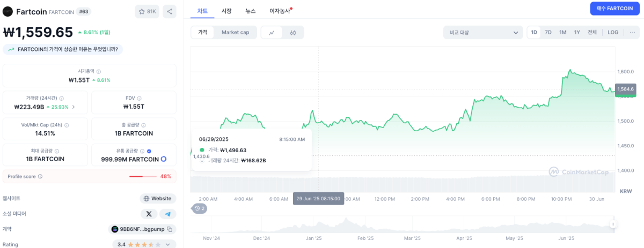The width and height of the screenshot is (644, 248).
Task: Expand 24h volume details chevron after 25.93%
Action: [x=73, y=107]
